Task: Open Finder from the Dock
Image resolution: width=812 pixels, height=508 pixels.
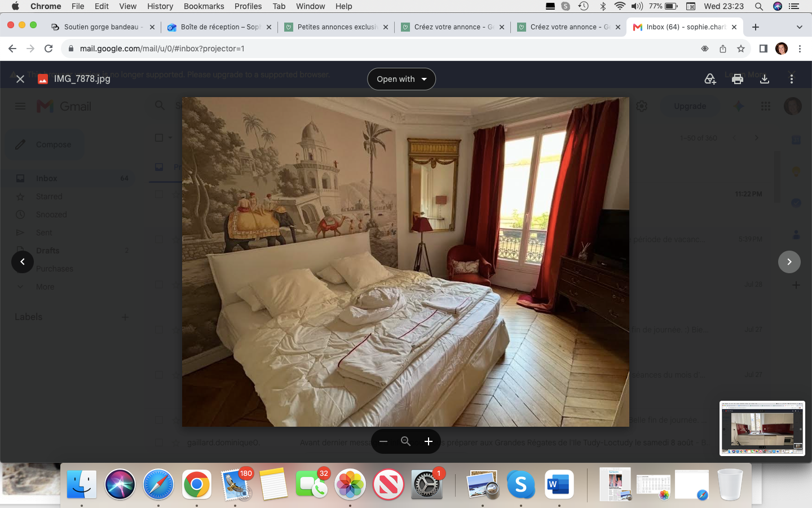Action: (x=82, y=484)
